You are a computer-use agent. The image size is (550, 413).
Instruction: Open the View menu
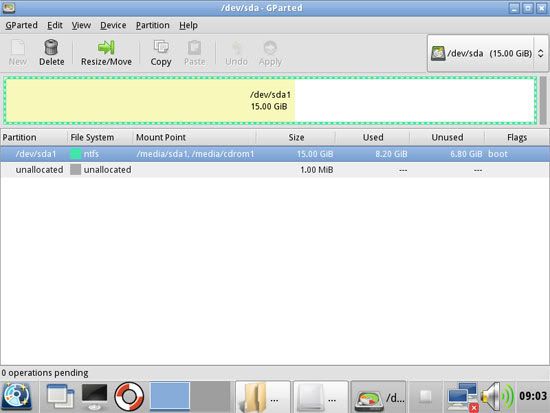(x=81, y=25)
